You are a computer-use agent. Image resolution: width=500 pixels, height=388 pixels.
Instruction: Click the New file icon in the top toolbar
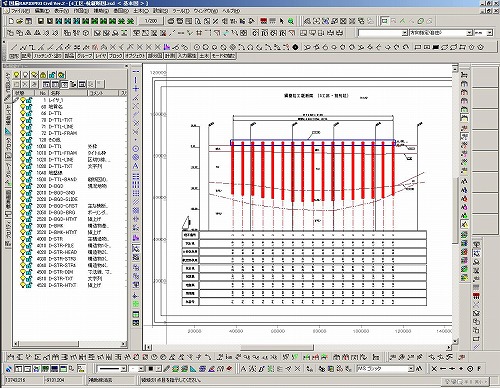(11, 21)
